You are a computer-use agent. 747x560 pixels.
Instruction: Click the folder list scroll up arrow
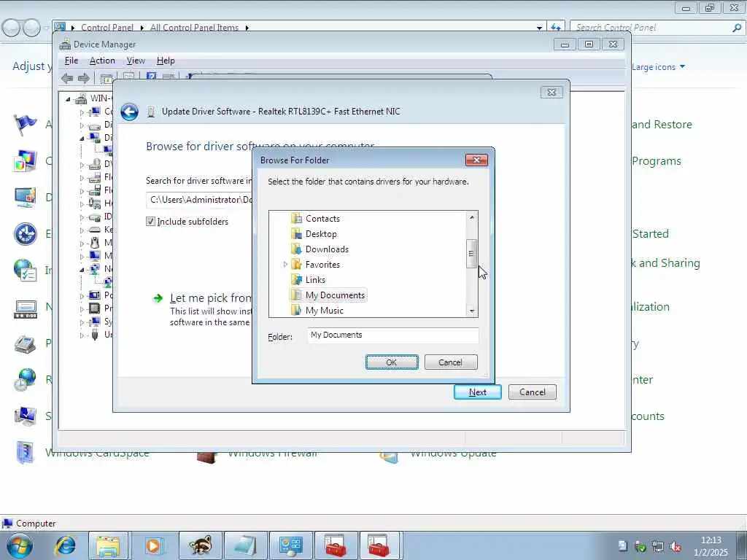472,217
